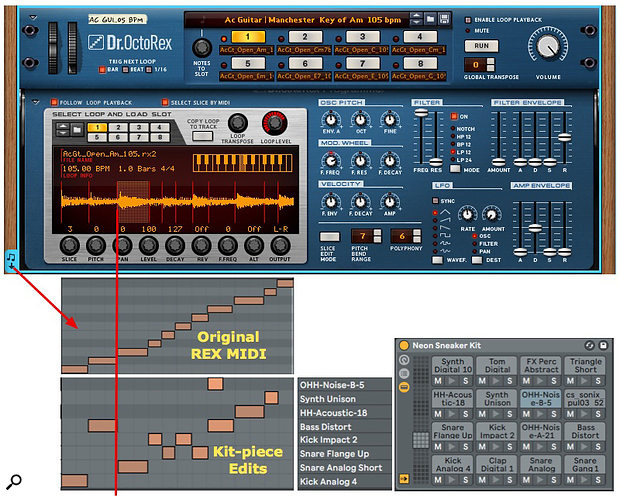The height and width of the screenshot is (496, 620).
Task: Collapse the programmer panel triangle
Action: coord(36,102)
